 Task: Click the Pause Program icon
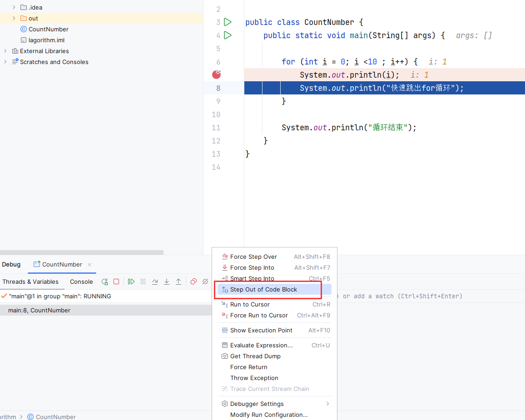pos(143,282)
